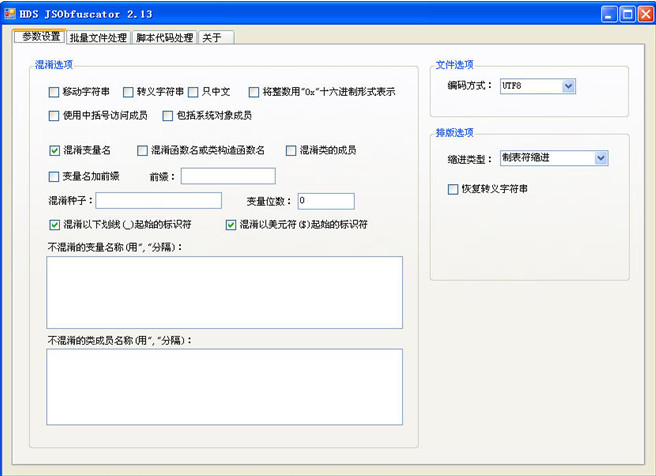This screenshot has width=656, height=476.
Task: Minimize the JSObfuscator window
Action: tap(609, 14)
